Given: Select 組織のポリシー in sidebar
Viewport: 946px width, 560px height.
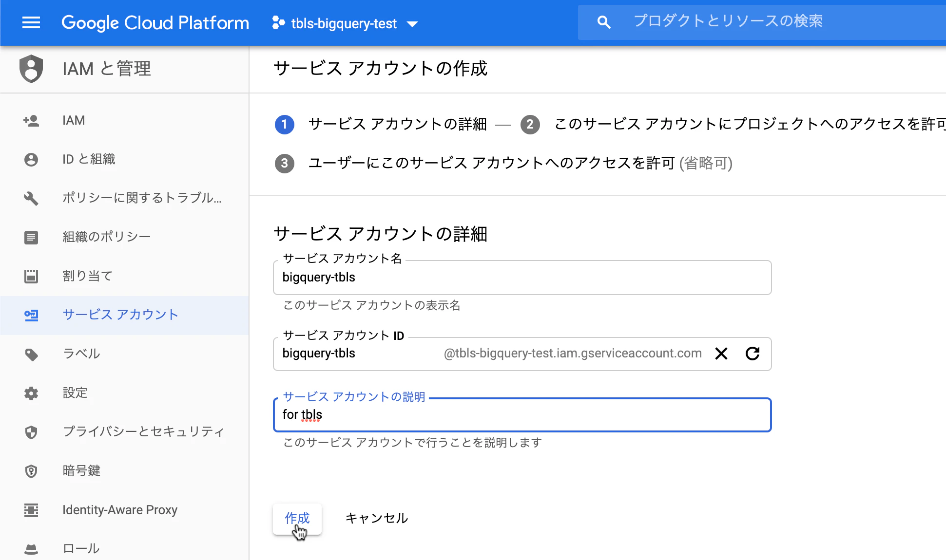Looking at the screenshot, I should click(125, 237).
